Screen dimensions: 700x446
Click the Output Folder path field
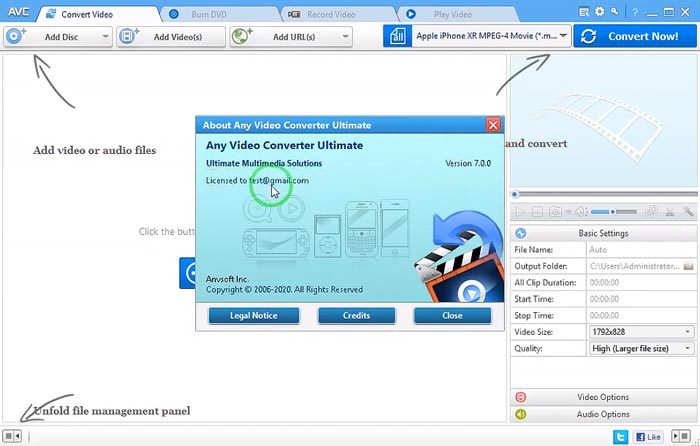634,266
